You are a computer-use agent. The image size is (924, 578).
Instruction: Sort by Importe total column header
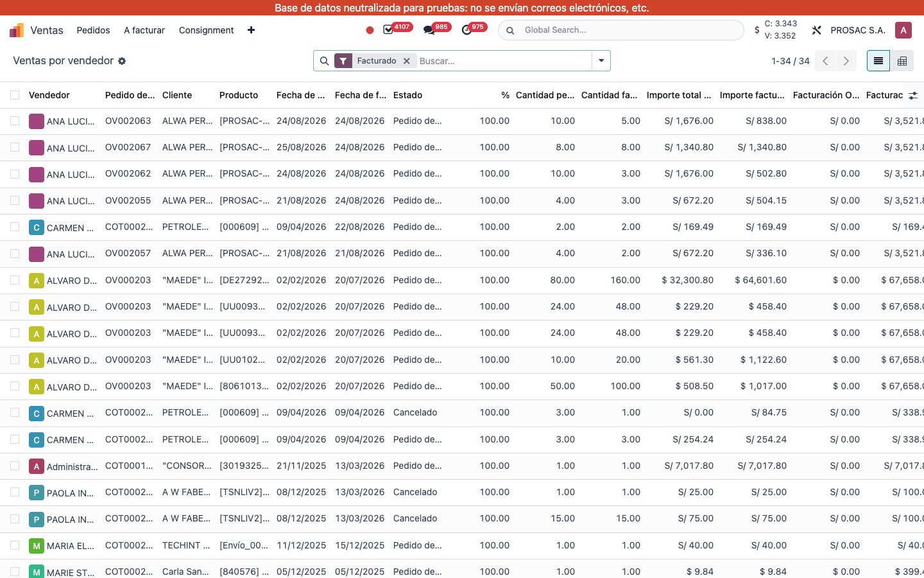tap(679, 95)
